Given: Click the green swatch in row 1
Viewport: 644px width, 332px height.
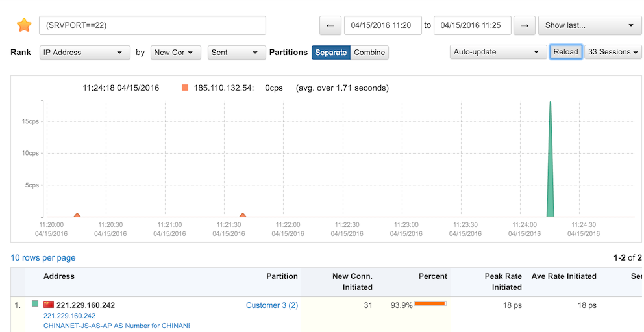Looking at the screenshot, I should coord(35,303).
